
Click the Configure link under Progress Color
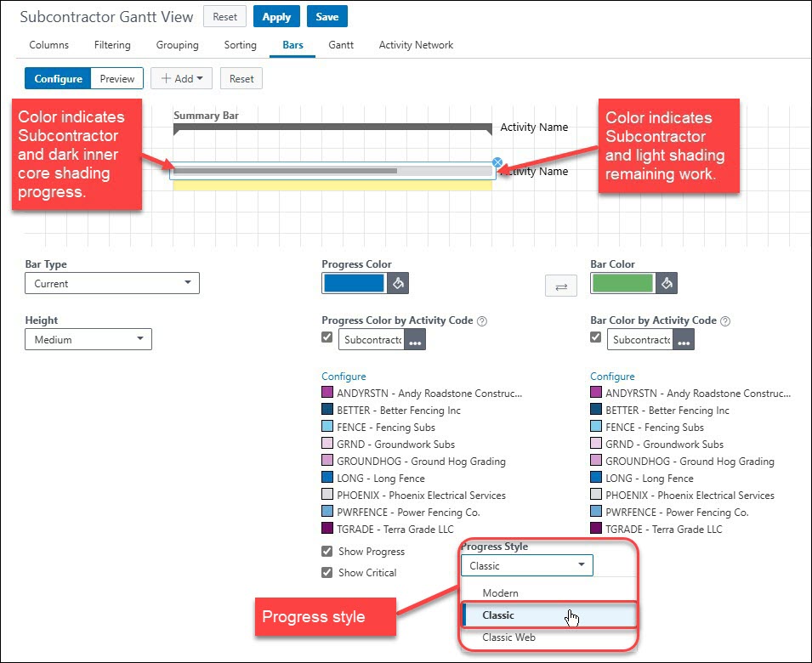[344, 377]
